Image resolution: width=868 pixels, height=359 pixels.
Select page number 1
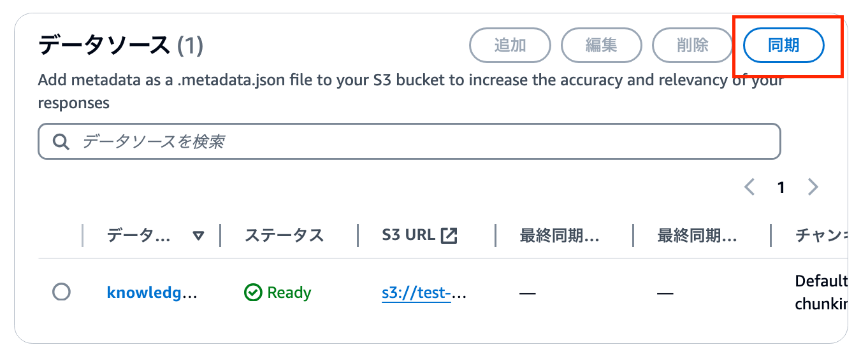tap(781, 187)
